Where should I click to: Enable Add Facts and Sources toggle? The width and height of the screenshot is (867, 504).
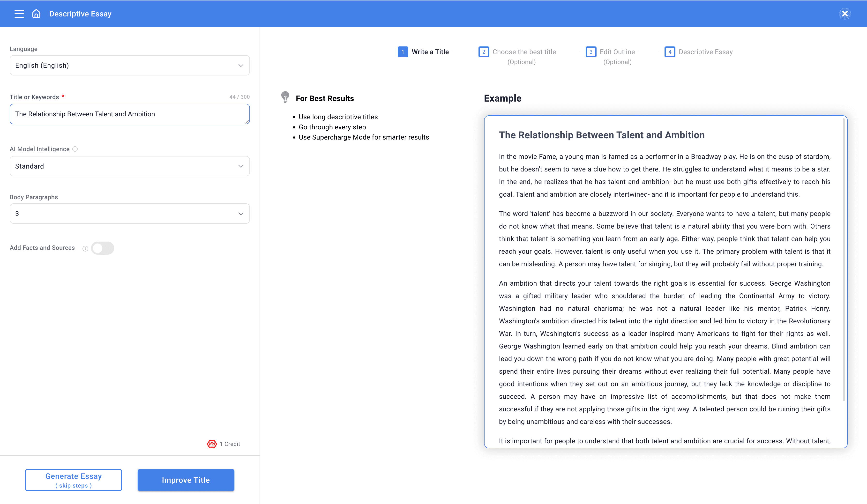[103, 248]
